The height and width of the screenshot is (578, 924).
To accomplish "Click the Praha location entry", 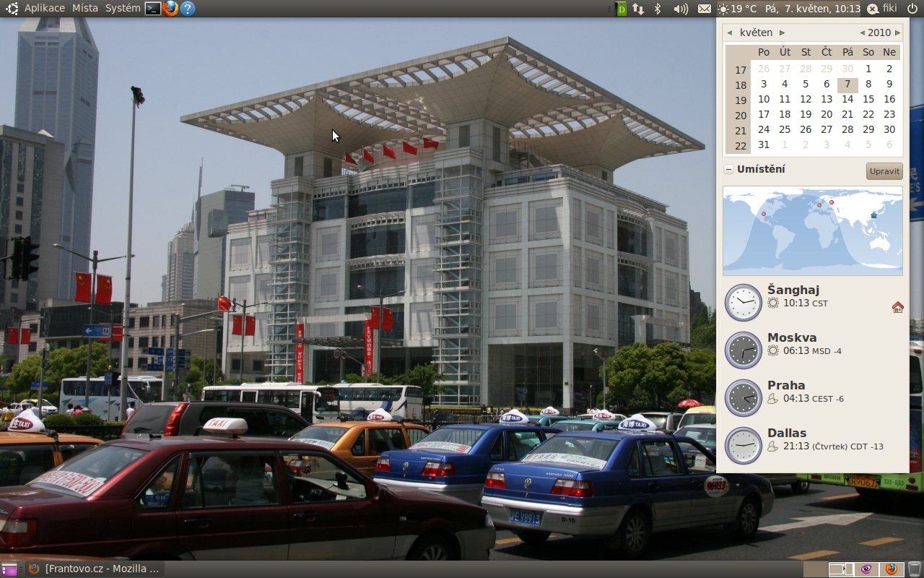I will [786, 385].
